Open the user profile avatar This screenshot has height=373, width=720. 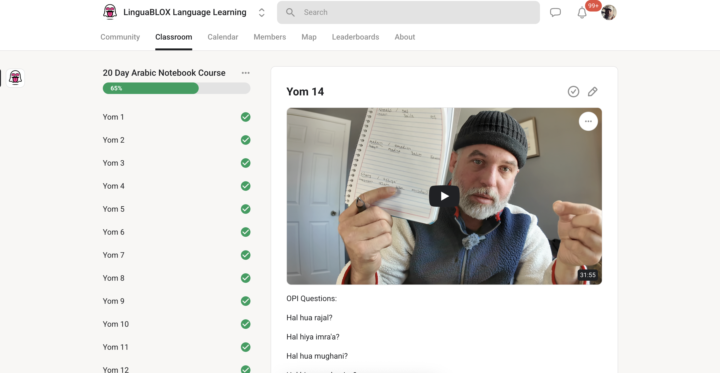(x=608, y=12)
